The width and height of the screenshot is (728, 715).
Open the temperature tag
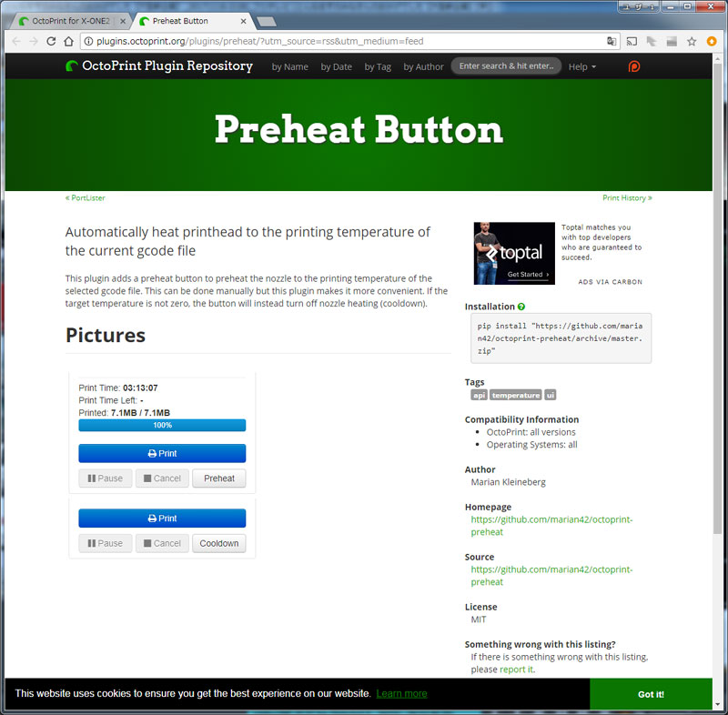pyautogui.click(x=516, y=396)
